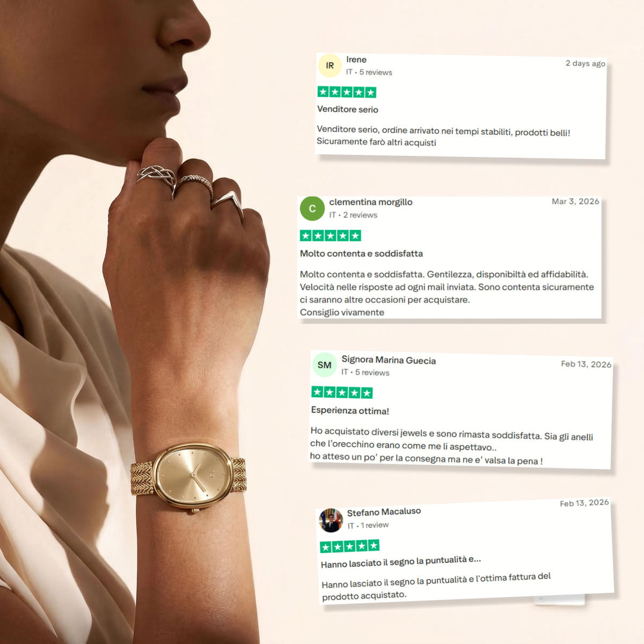Open clementina morgillo's profile name
The height and width of the screenshot is (644, 644).
point(371,202)
